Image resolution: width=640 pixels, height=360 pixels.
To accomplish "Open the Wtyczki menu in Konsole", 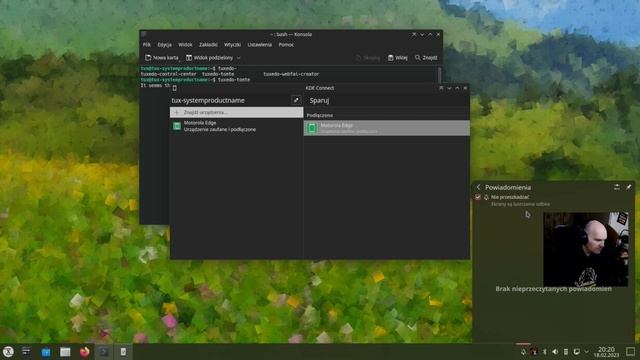I will (x=232, y=44).
